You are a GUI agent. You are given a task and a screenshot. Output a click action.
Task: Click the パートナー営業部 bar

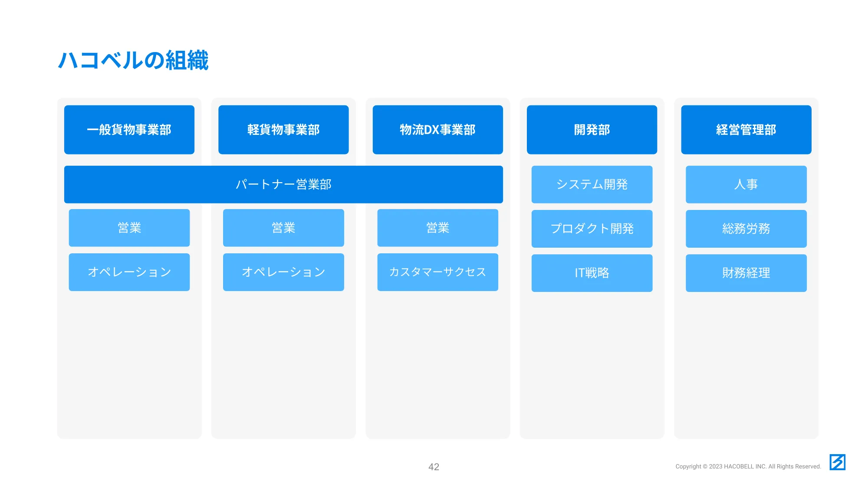pyautogui.click(x=283, y=184)
